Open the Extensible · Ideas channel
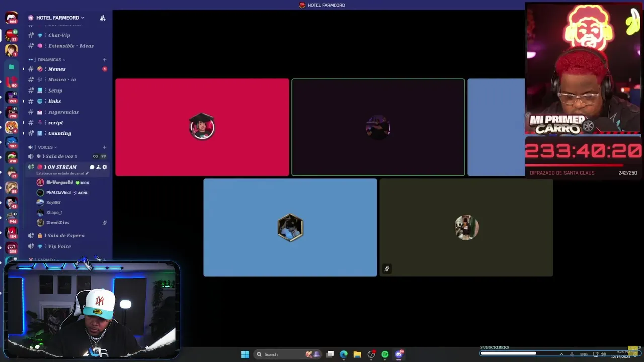 [x=70, y=46]
